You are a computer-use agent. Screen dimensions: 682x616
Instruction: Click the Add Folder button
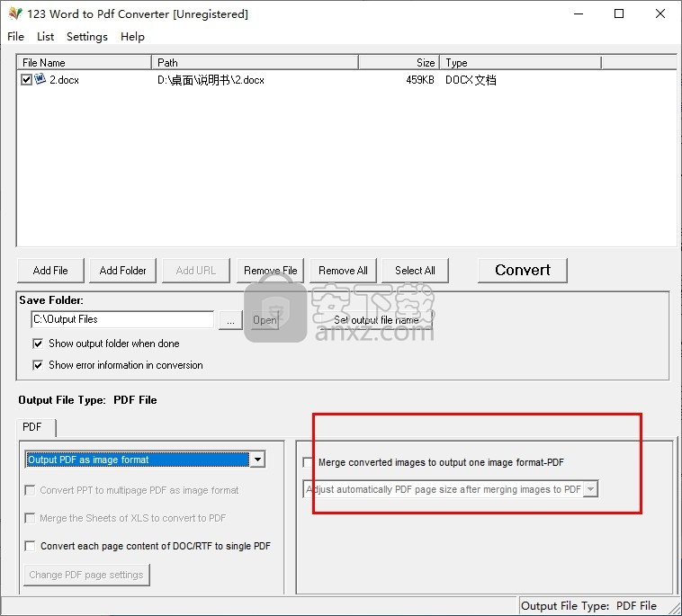122,271
